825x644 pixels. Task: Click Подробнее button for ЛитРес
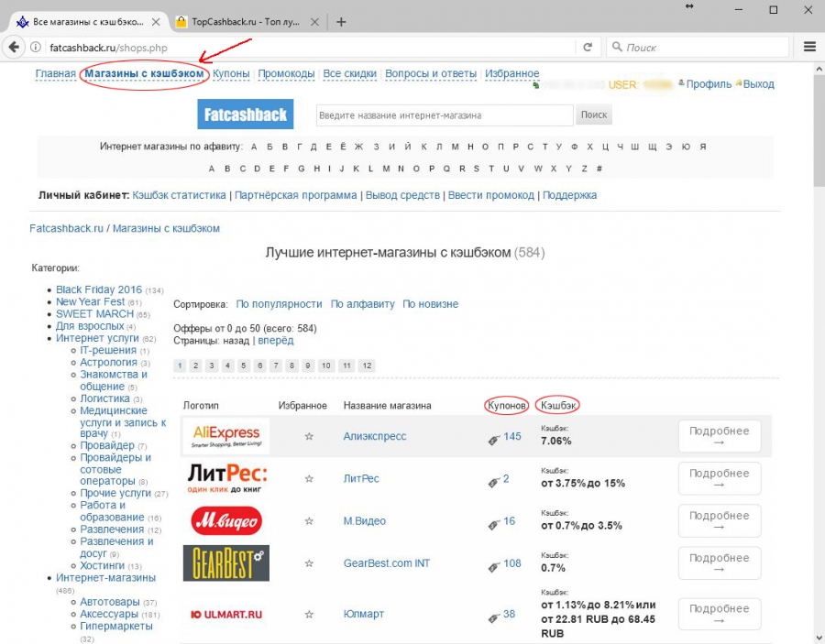click(720, 478)
